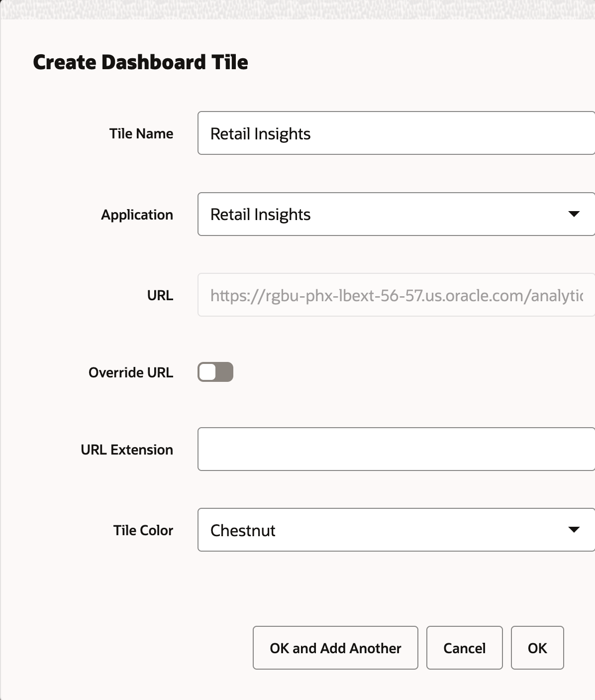
Task: Cancel the Create Dashboard Tile dialog
Action: (465, 648)
